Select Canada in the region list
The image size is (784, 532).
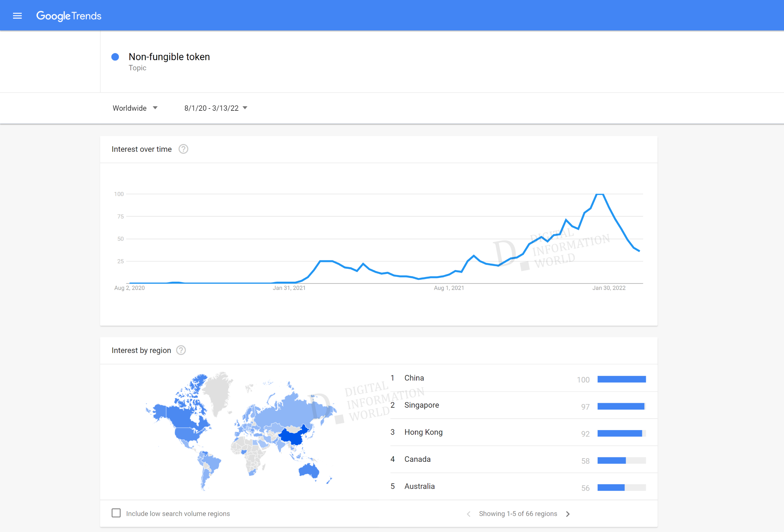[x=417, y=459]
